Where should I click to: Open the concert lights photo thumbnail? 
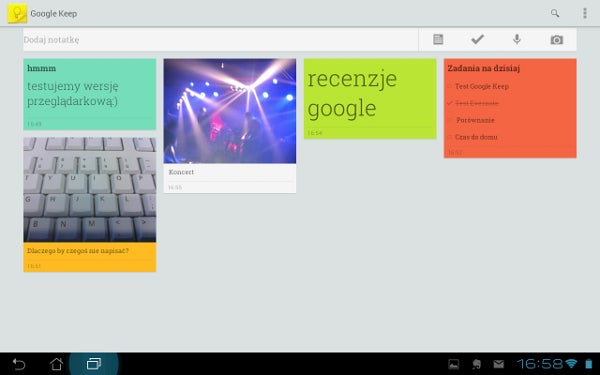(230, 111)
